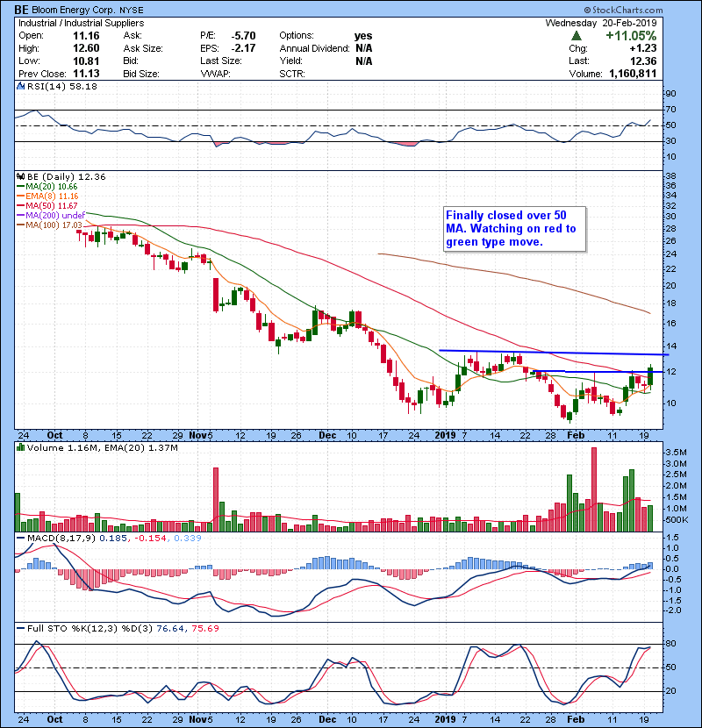Click the Oct label on price chart axis
This screenshot has width=702, height=728.
pos(54,436)
